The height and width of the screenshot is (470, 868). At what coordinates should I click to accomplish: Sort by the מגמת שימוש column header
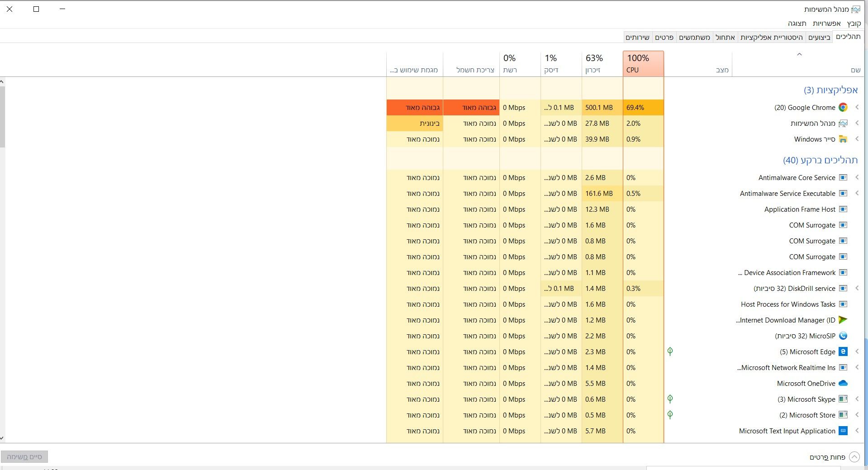click(x=415, y=63)
